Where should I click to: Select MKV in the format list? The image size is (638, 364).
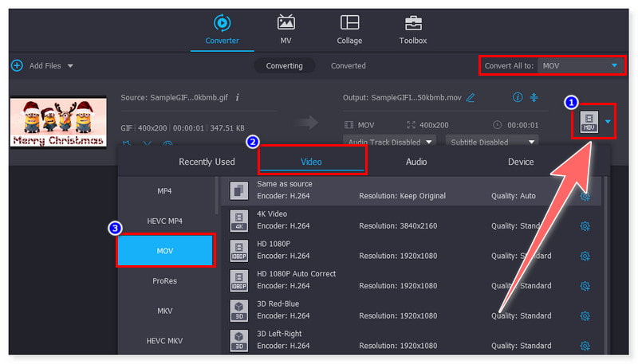tap(163, 311)
